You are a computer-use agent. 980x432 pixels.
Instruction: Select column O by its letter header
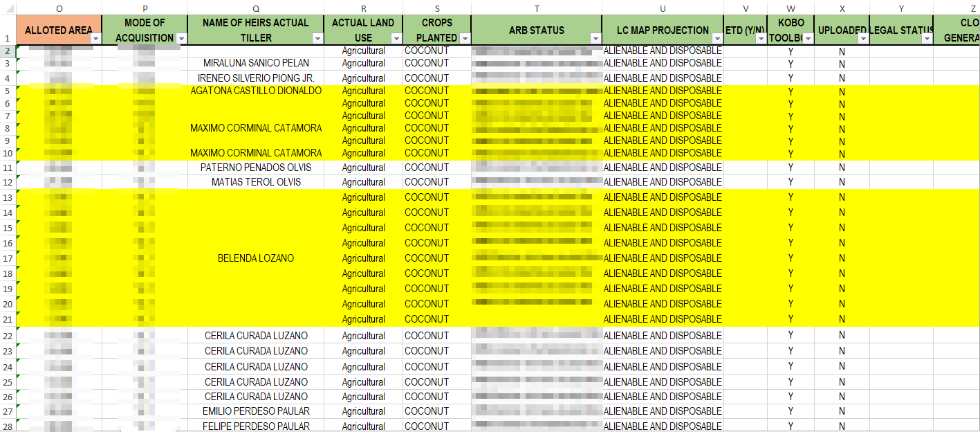[59, 8]
